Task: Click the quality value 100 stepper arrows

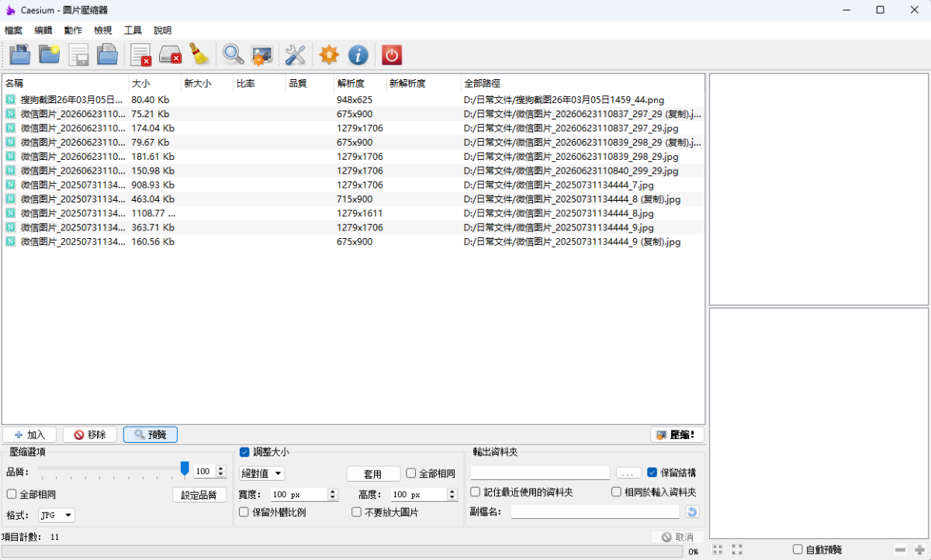Action: tap(221, 471)
